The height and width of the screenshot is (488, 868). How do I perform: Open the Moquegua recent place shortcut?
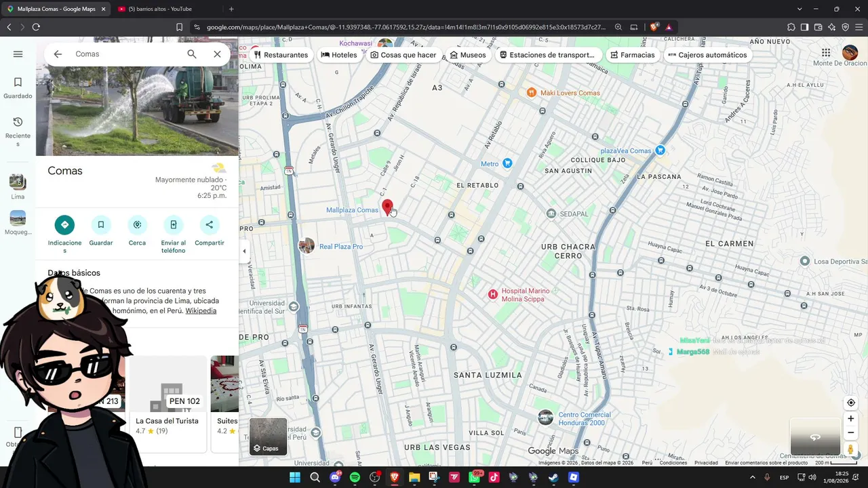point(18,222)
